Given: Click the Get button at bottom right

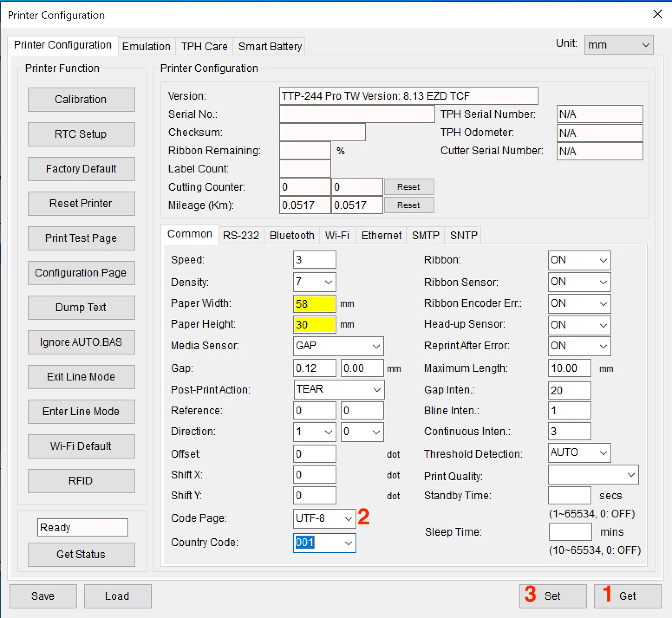Looking at the screenshot, I should tap(627, 596).
